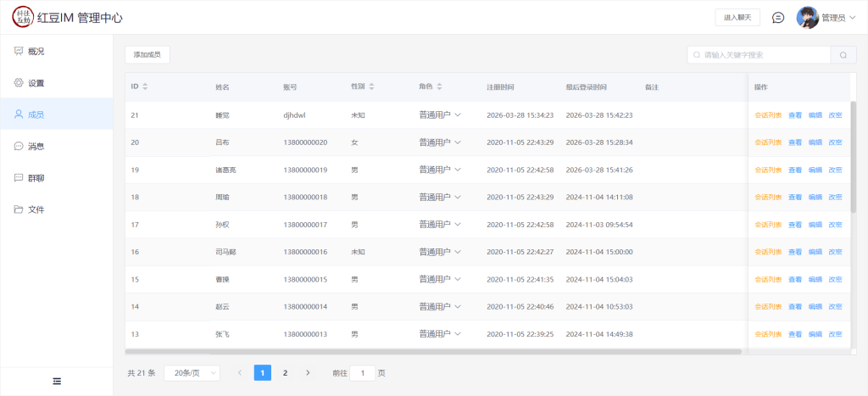Open role dropdown for 曹操

coord(440,279)
